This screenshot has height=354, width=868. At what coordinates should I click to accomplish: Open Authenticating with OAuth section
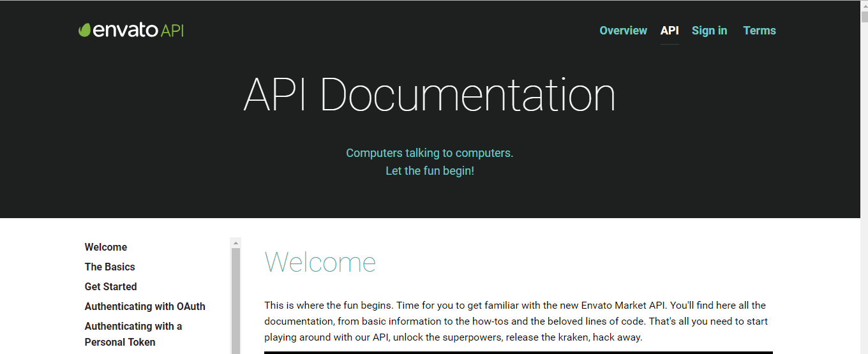click(145, 307)
